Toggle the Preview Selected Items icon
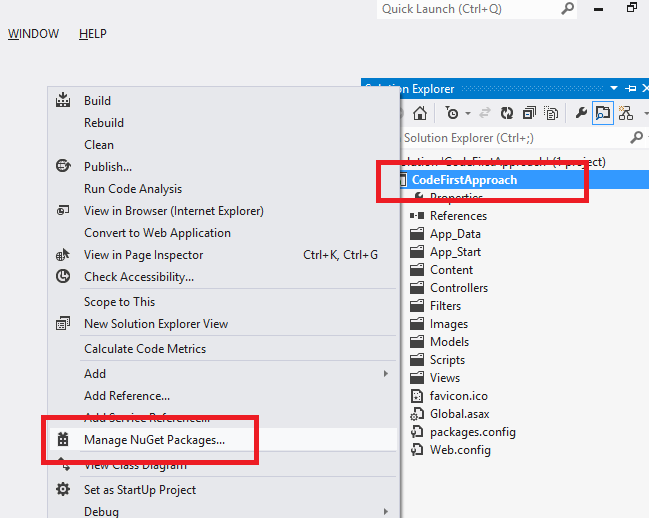 tap(603, 113)
